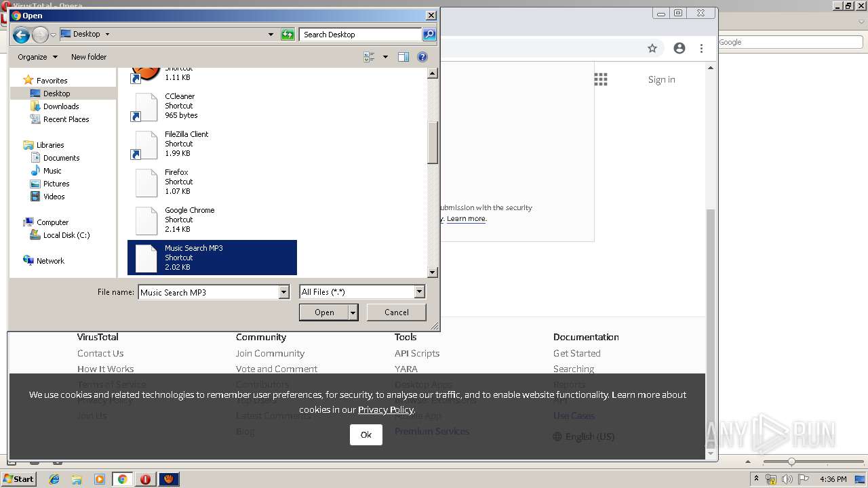Click the file list scrollbar thumb
Viewport: 868px width, 488px height.
pyautogui.click(x=433, y=143)
